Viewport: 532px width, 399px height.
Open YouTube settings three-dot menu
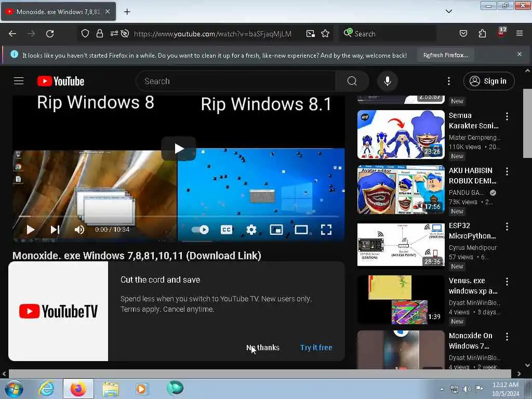[448, 81]
